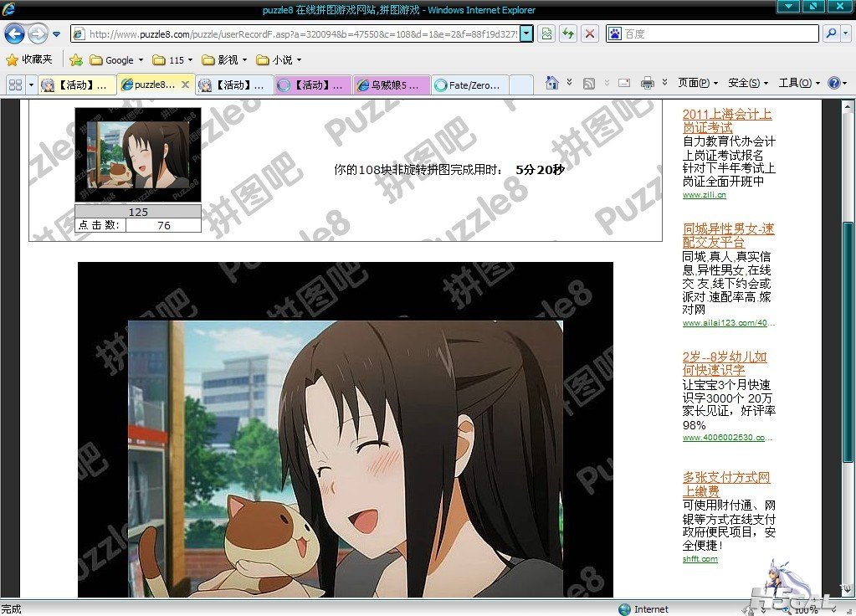Open the 同城异性男女-速配交友平台 ad link
The image size is (856, 616).
[728, 235]
